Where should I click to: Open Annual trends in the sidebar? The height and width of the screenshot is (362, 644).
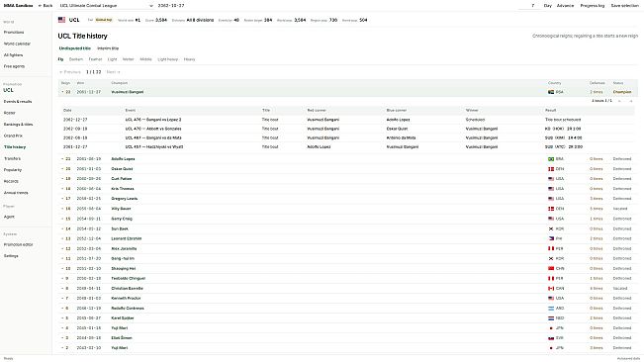(x=16, y=193)
